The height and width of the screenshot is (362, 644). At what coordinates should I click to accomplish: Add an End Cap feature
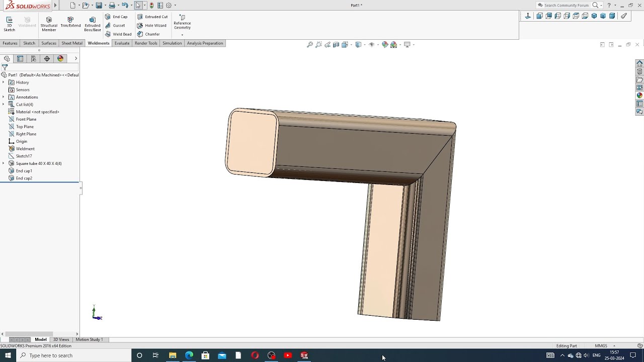(116, 17)
